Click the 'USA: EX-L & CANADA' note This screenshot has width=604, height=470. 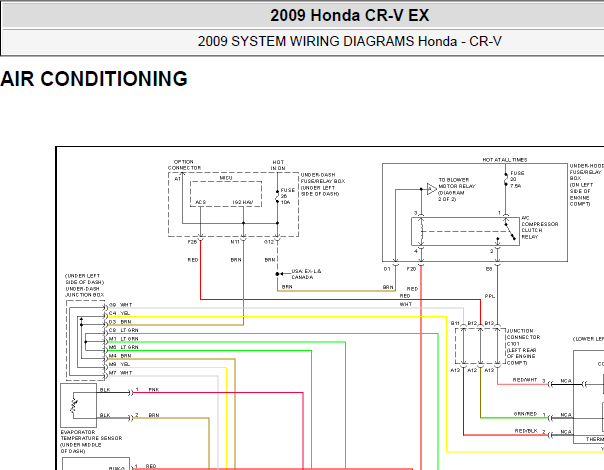pos(306,274)
